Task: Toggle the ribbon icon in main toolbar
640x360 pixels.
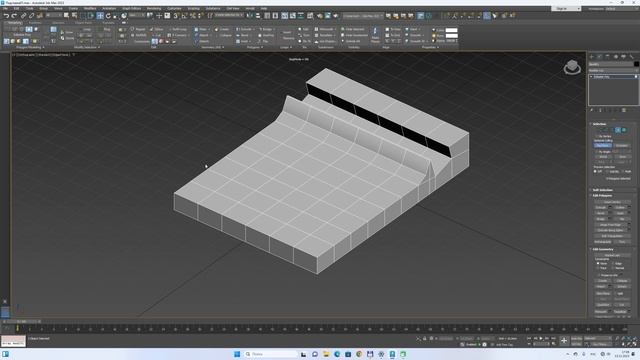Action: click(284, 16)
